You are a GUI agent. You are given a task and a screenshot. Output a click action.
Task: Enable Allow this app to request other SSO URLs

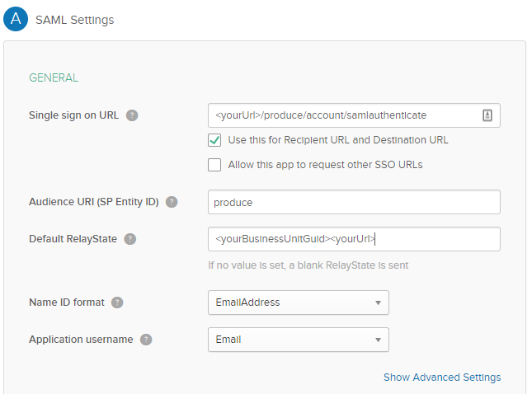pyautogui.click(x=214, y=165)
